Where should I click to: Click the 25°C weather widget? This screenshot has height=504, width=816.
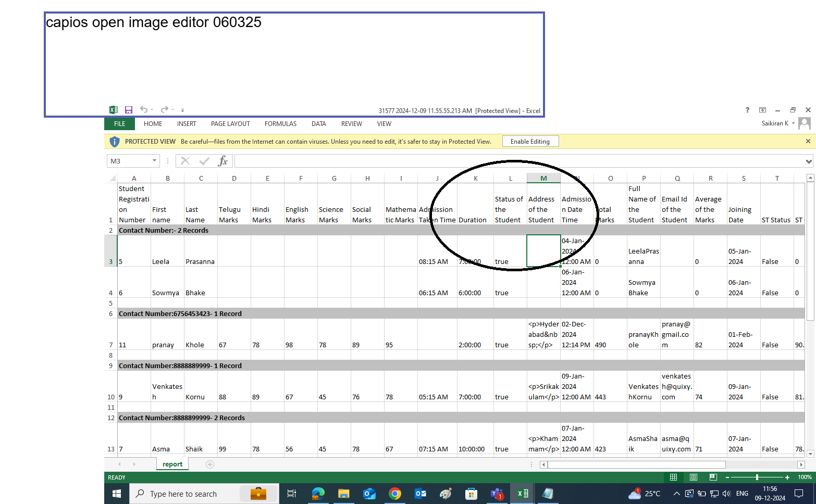(x=645, y=494)
